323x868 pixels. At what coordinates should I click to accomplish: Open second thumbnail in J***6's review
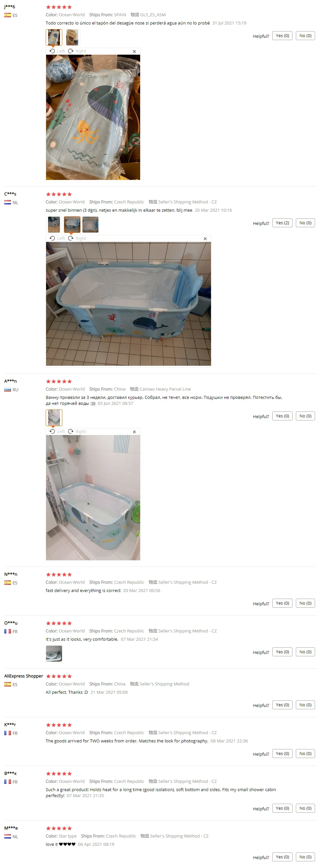tap(72, 37)
